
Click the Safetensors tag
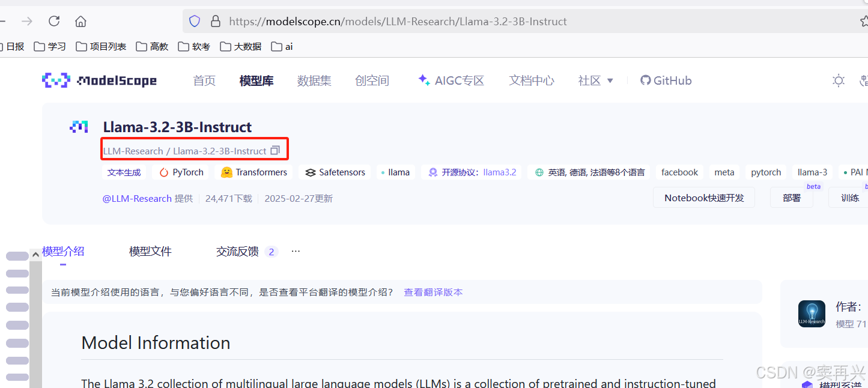(x=335, y=172)
